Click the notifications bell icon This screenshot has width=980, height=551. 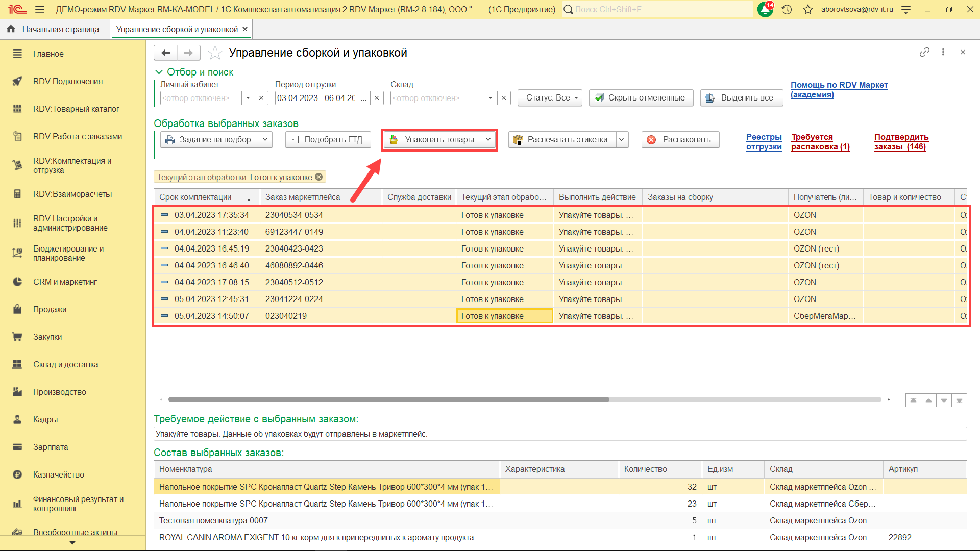click(x=765, y=9)
